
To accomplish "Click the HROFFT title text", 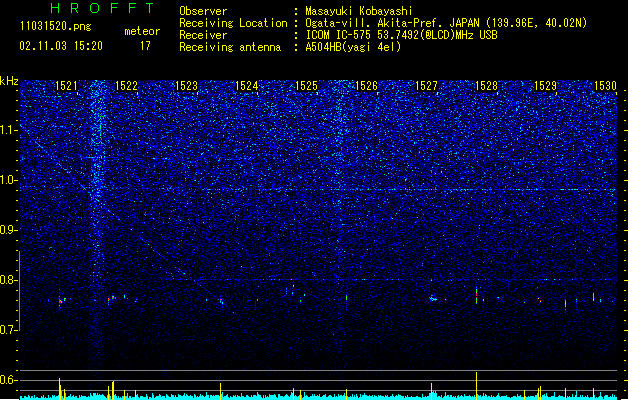I will pyautogui.click(x=102, y=8).
